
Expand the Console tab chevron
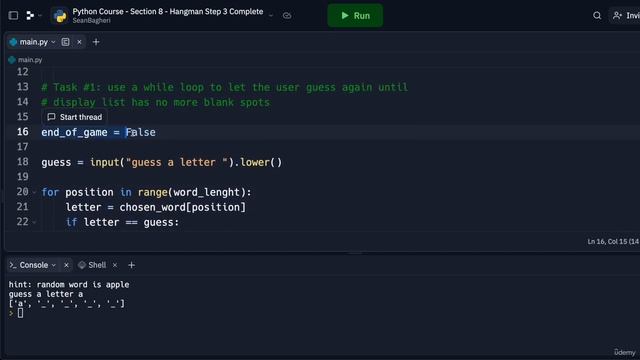click(x=53, y=265)
